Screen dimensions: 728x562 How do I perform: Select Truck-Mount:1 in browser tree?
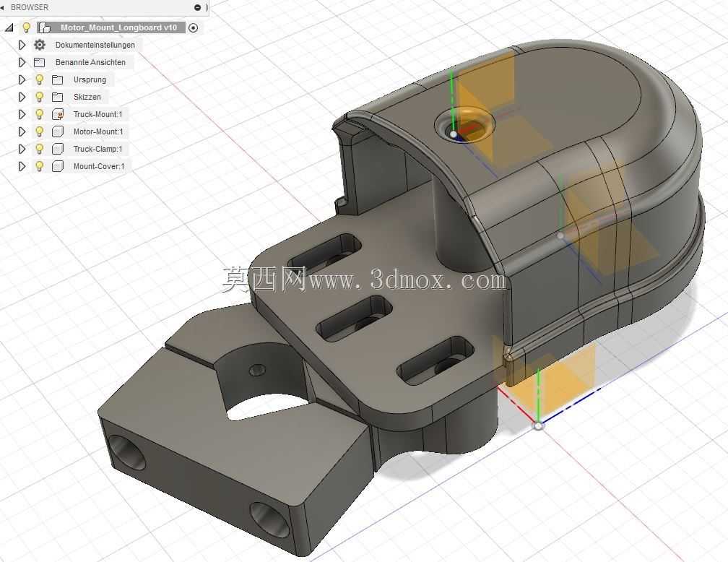tap(97, 114)
